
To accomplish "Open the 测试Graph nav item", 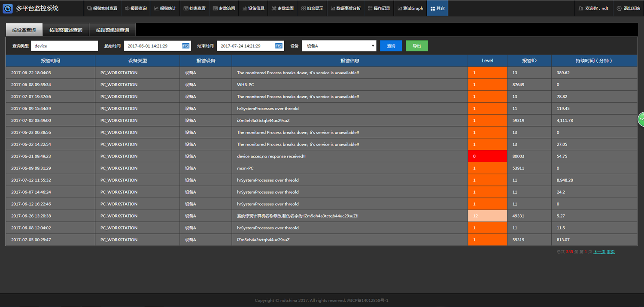I will click(410, 8).
